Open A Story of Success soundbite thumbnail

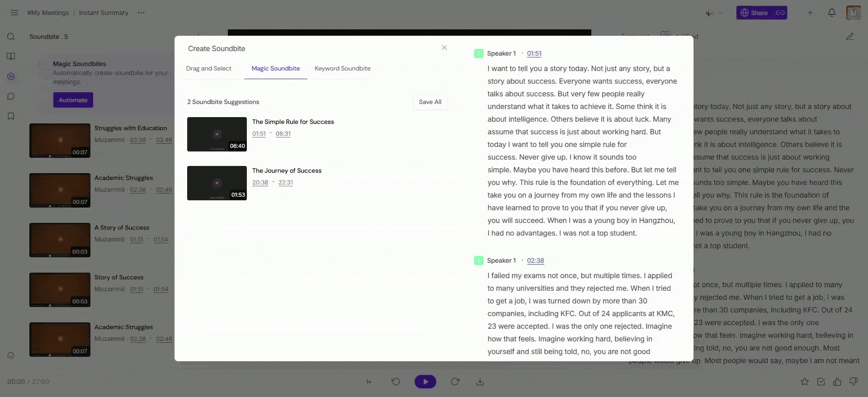point(60,240)
